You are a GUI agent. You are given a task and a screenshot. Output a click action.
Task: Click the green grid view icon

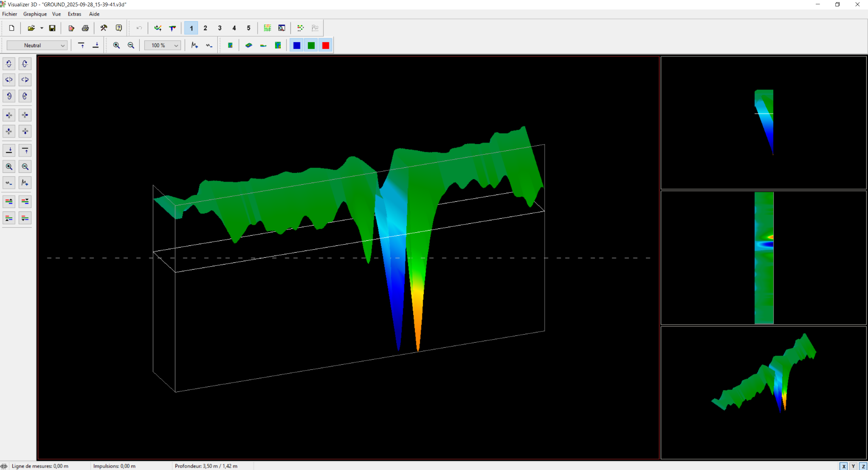(x=267, y=28)
